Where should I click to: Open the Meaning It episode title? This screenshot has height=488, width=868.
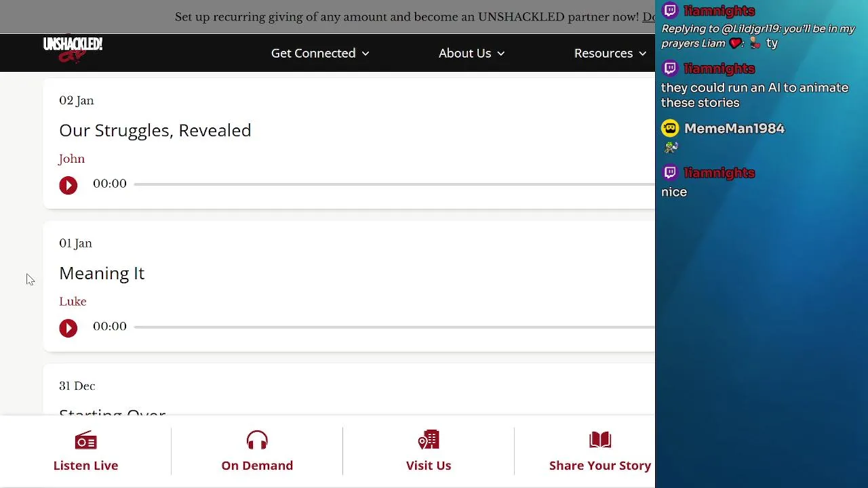coord(102,273)
